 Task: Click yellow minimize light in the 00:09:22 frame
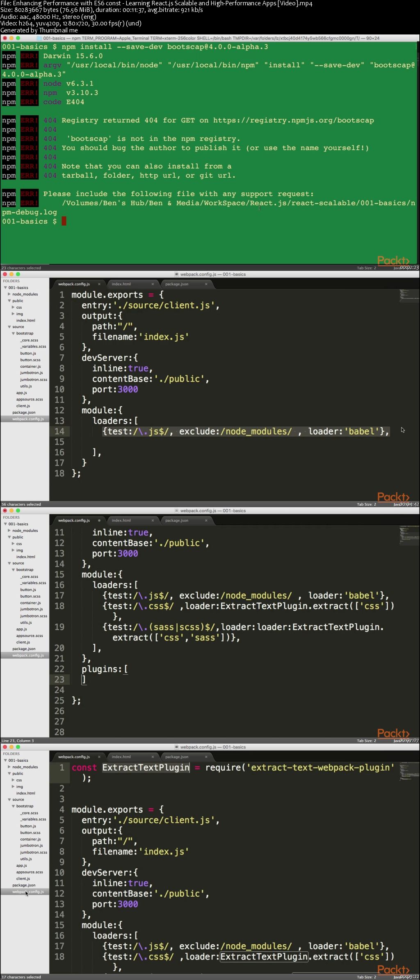pos(11,747)
